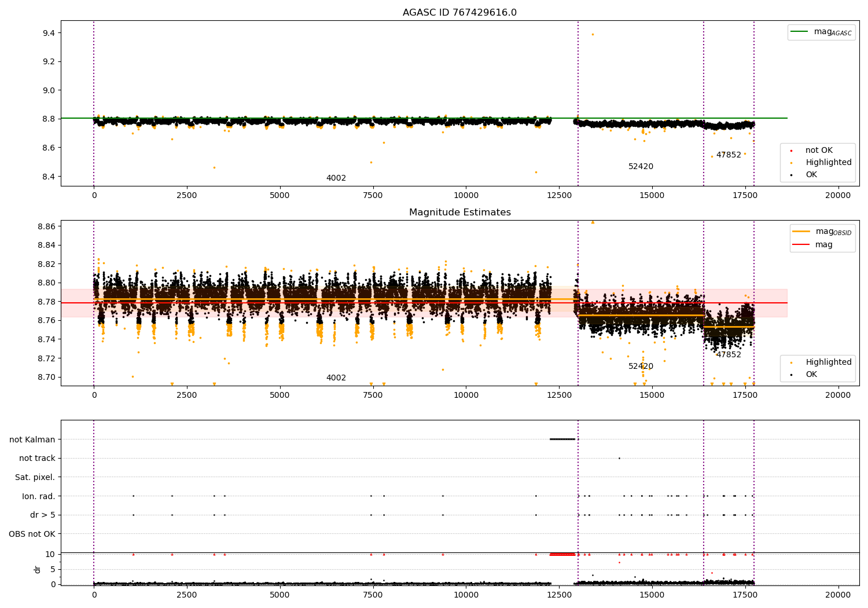Click the '12500' x-tick under the middle plot

pos(559,395)
